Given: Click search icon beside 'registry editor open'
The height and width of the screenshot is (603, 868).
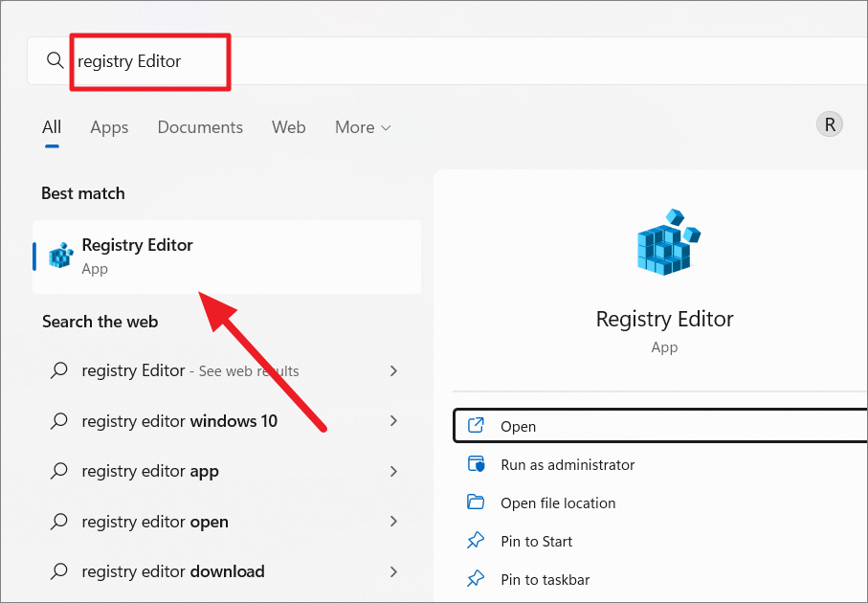Looking at the screenshot, I should 58,521.
